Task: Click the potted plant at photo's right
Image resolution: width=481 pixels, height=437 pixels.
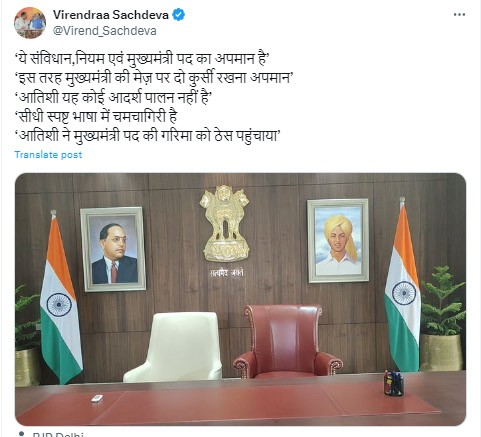Action: tap(442, 318)
